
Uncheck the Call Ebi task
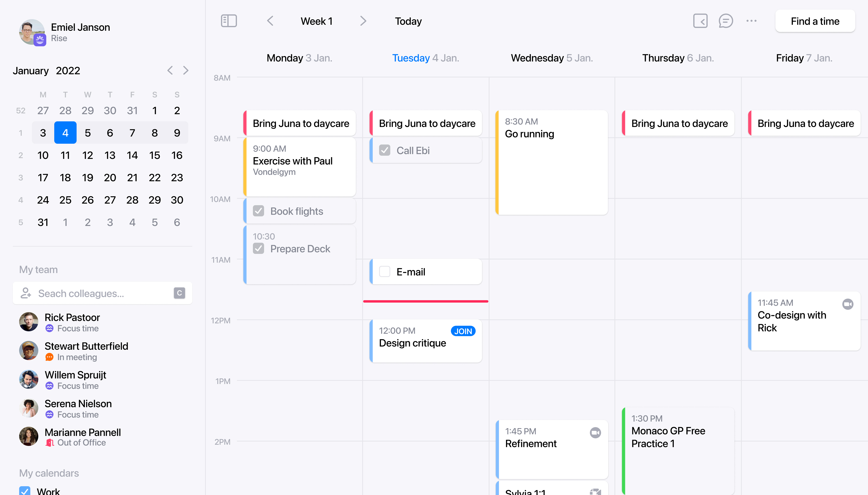click(385, 150)
